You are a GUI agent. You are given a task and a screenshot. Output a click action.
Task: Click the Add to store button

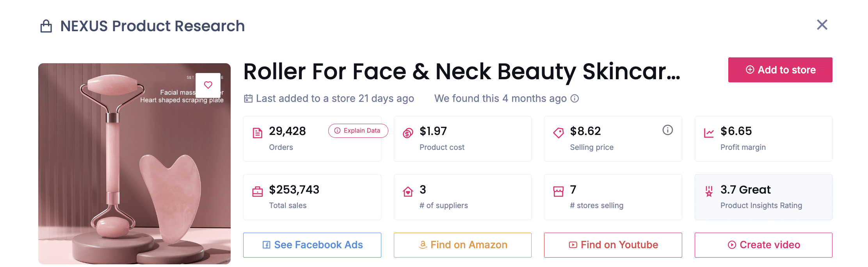[x=780, y=70]
